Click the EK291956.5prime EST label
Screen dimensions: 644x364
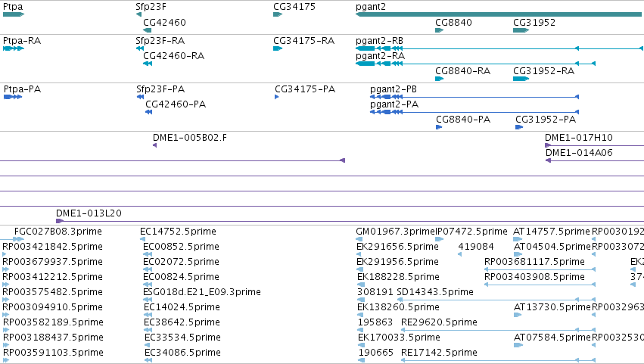pos(397,262)
